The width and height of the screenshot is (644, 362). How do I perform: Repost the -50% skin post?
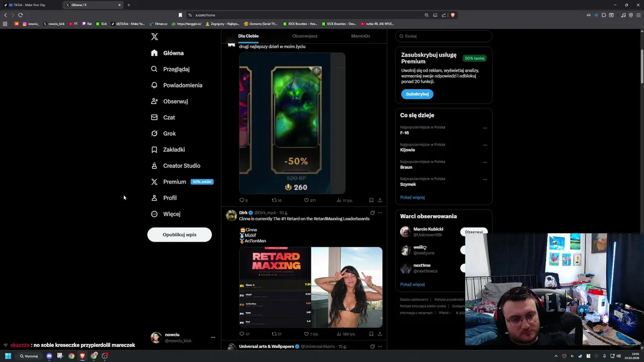point(276,200)
